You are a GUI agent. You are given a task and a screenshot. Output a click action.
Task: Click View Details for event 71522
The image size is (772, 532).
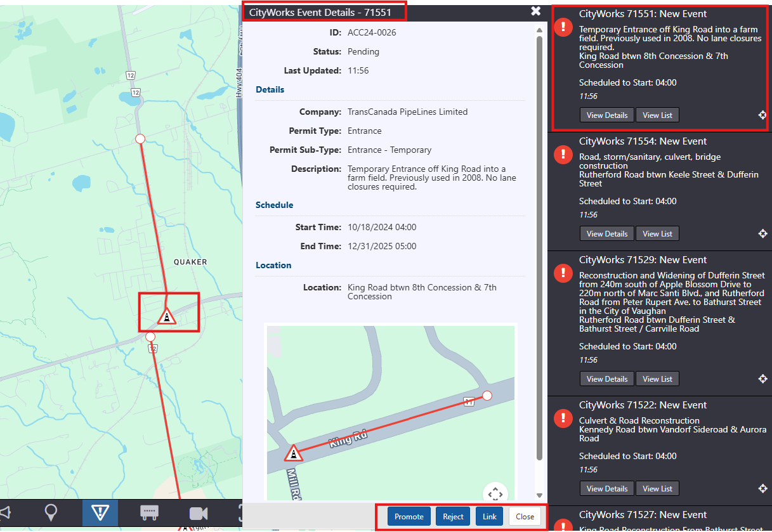click(606, 488)
